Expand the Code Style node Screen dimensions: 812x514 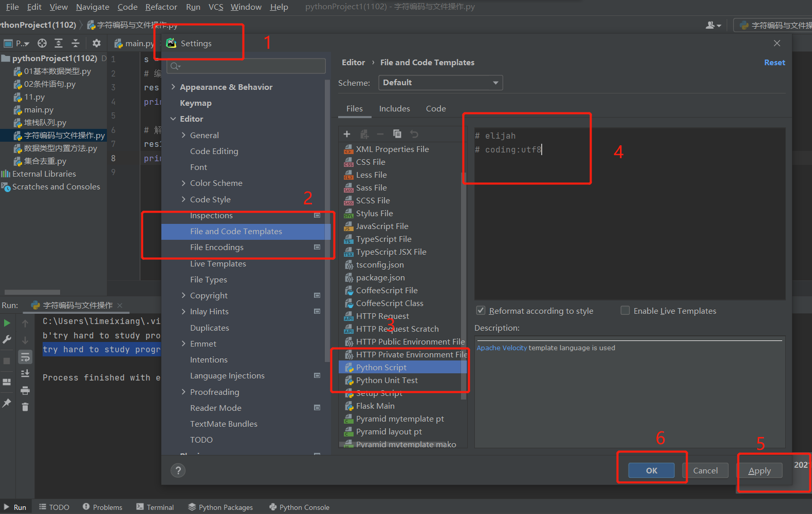(x=183, y=199)
